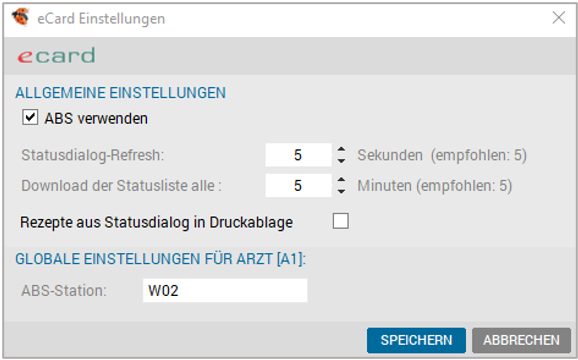
Task: Click the eCard Einstellungen window title
Action: [101, 18]
